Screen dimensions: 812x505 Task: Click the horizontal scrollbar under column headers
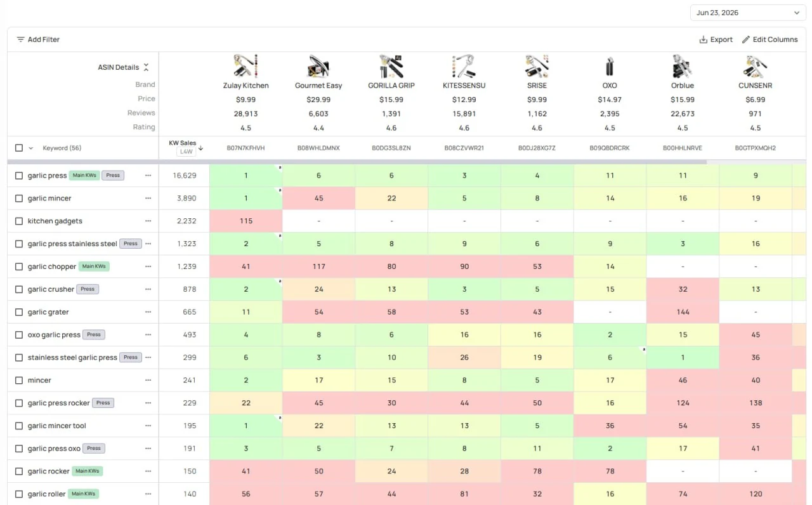357,162
